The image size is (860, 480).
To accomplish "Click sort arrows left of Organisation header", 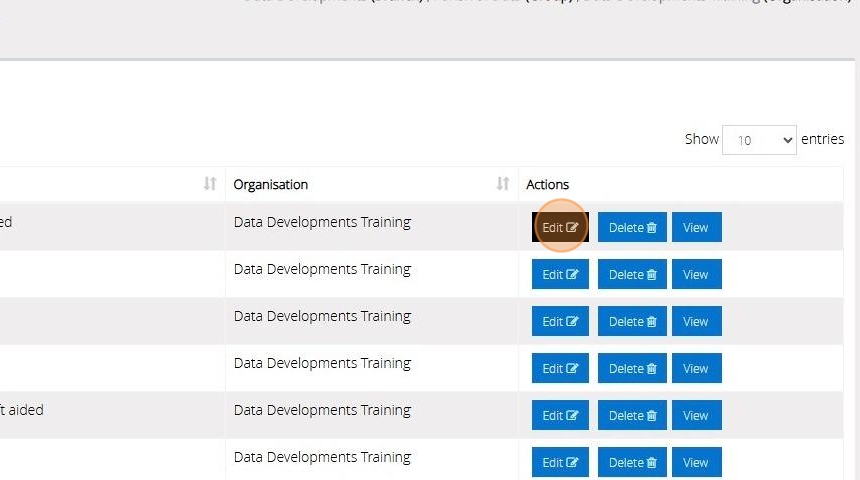I will pos(210,184).
